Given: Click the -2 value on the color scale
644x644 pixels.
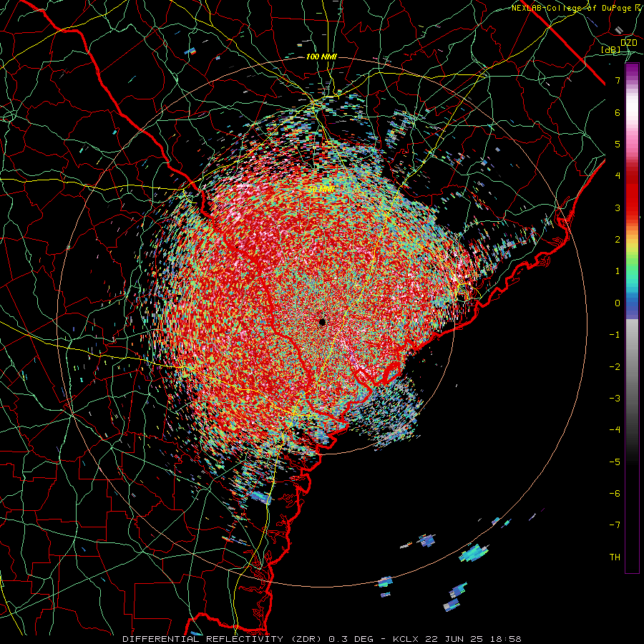Looking at the screenshot, I should click(x=615, y=367).
